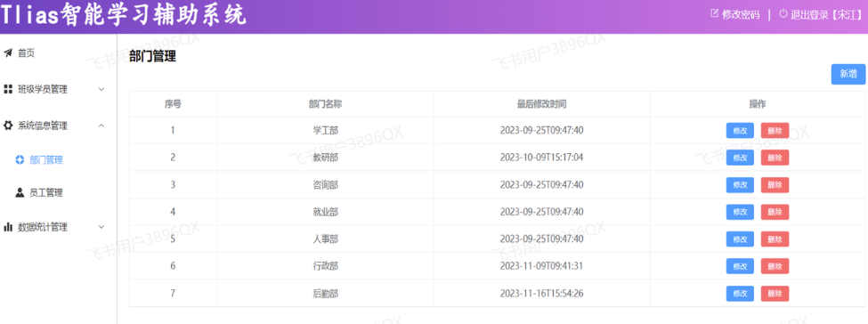The image size is (868, 324).
Task: Click 删除 for 咨询部 row
Action: pos(775,185)
